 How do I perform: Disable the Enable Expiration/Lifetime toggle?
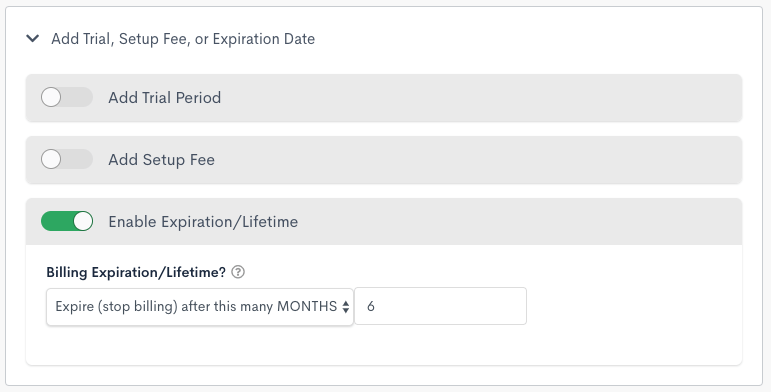(x=67, y=221)
